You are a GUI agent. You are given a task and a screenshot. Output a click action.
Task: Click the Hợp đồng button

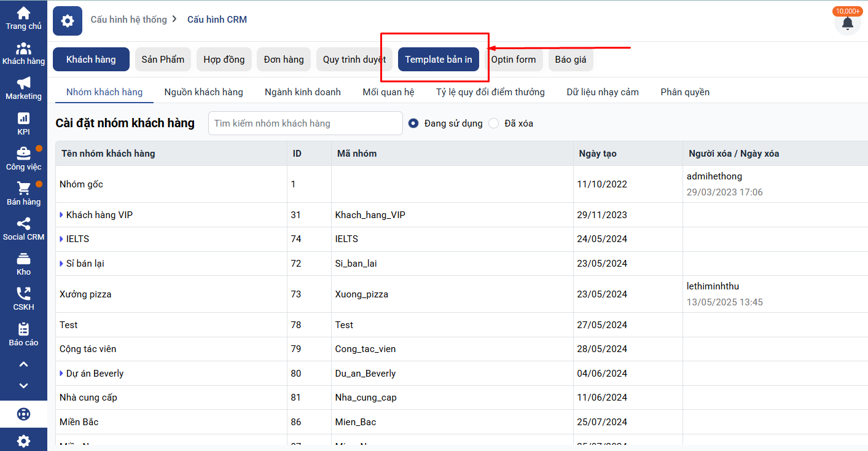click(224, 60)
